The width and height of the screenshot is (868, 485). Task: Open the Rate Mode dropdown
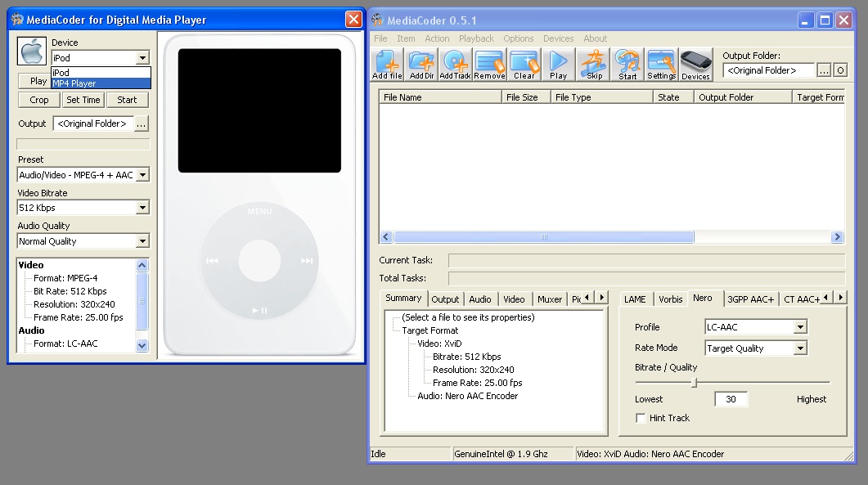pyautogui.click(x=800, y=348)
